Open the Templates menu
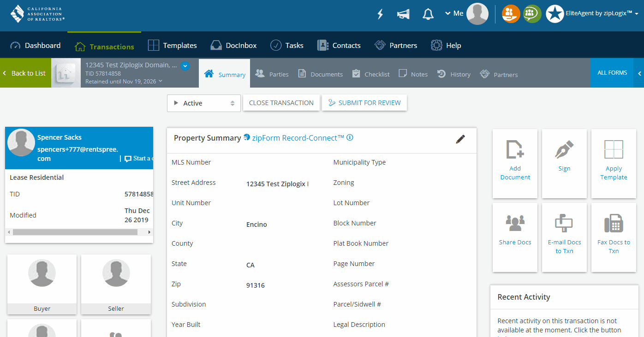Viewport: 644px width, 337px height. coord(172,45)
